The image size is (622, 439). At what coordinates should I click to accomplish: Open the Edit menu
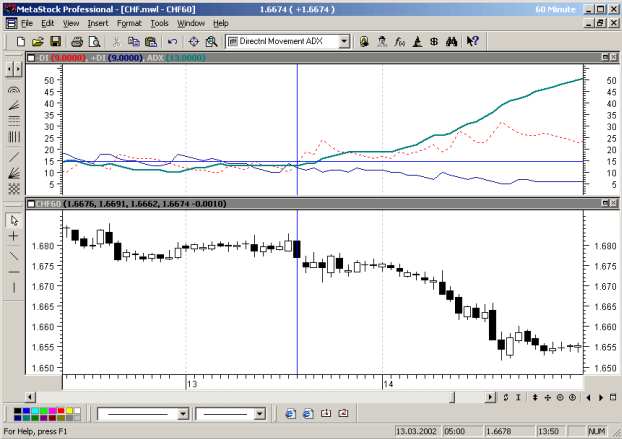click(x=48, y=23)
